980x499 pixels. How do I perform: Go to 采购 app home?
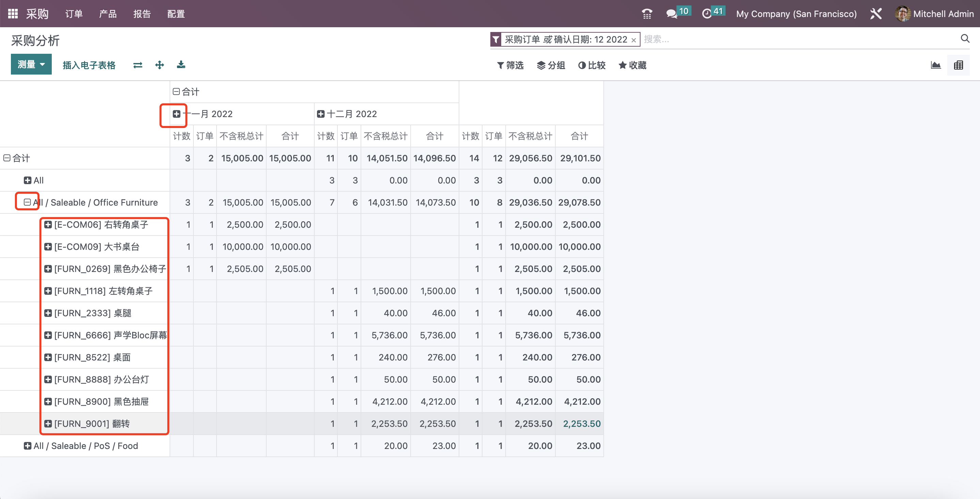tap(37, 14)
